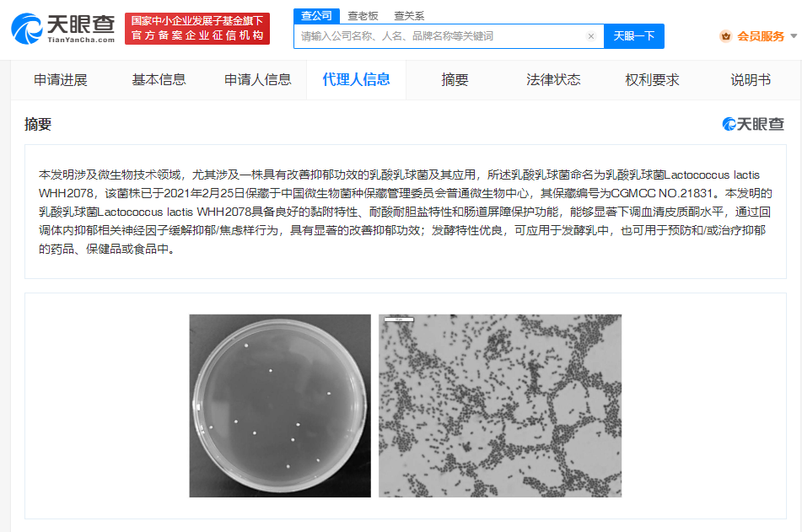This screenshot has height=532, width=802.
Task: Select the 查公司 search tab
Action: pyautogui.click(x=316, y=16)
